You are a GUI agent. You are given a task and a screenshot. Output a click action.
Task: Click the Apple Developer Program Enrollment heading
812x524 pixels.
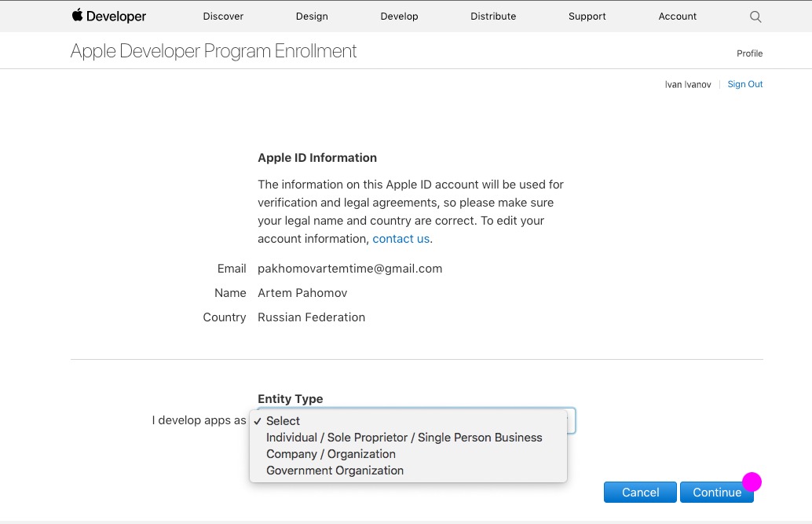coord(213,50)
